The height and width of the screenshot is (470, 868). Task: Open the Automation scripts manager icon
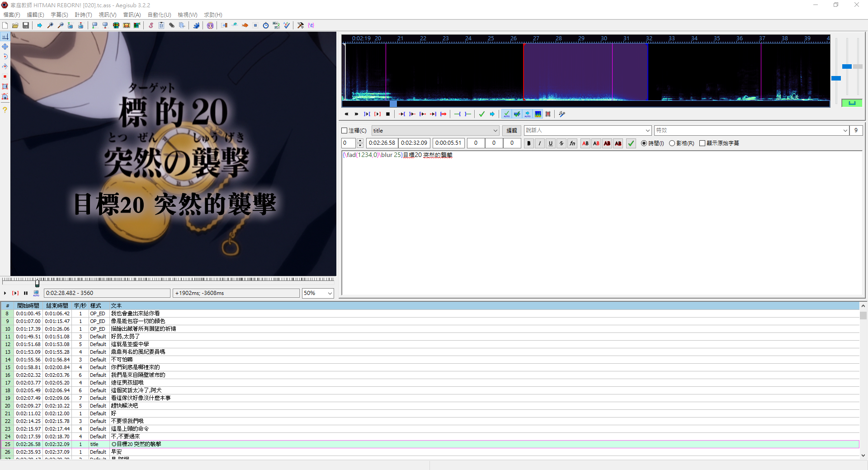[x=196, y=25]
